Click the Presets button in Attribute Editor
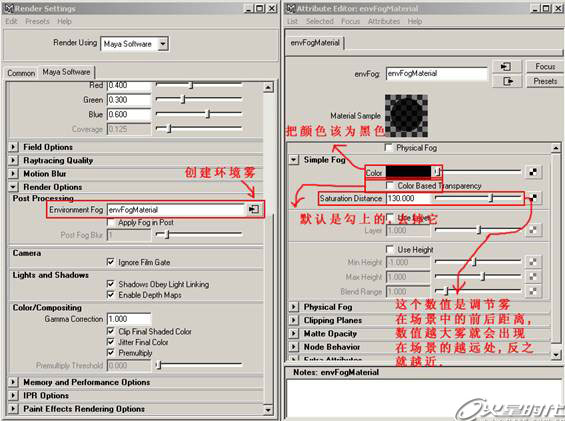Image resolution: width=565 pixels, height=421 pixels. tap(545, 81)
